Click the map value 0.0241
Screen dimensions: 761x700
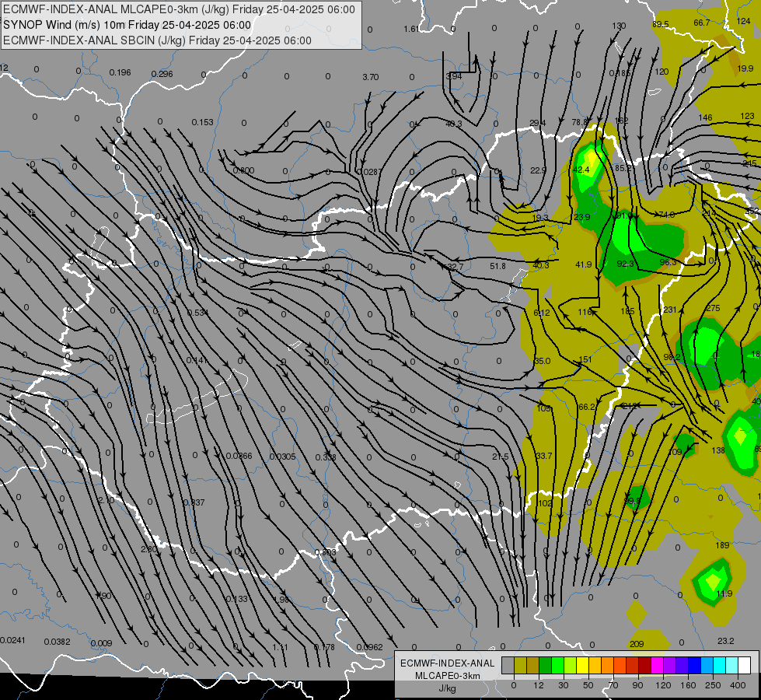tap(12, 640)
